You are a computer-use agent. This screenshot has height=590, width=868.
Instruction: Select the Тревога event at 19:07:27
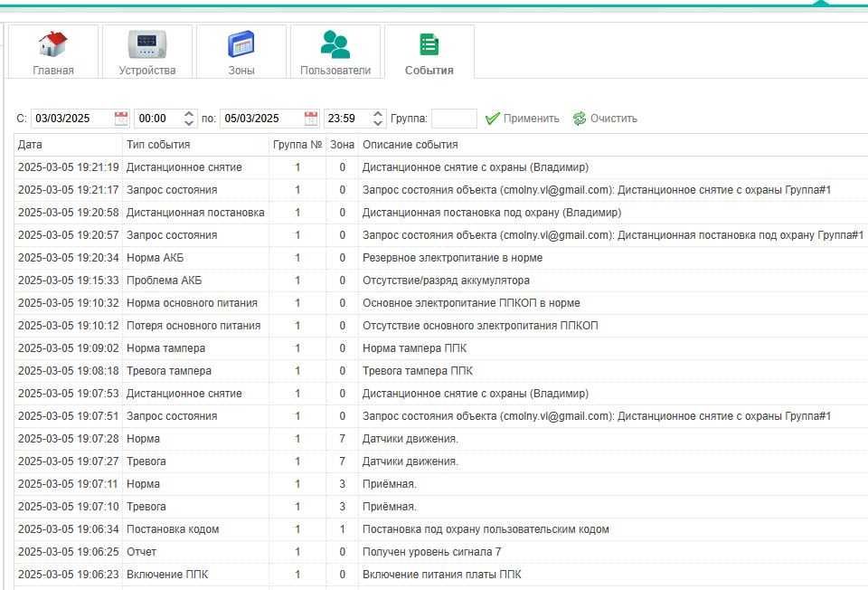pos(440,462)
